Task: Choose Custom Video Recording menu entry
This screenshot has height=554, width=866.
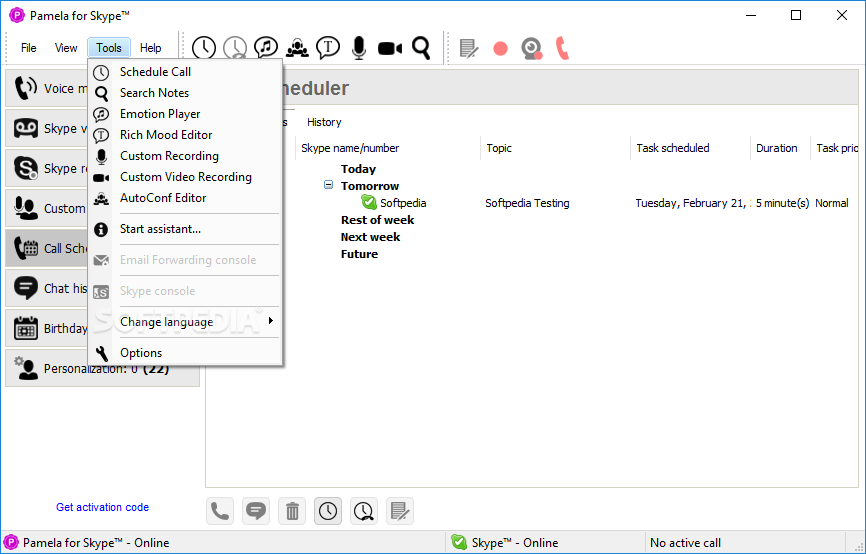Action: 186,177
